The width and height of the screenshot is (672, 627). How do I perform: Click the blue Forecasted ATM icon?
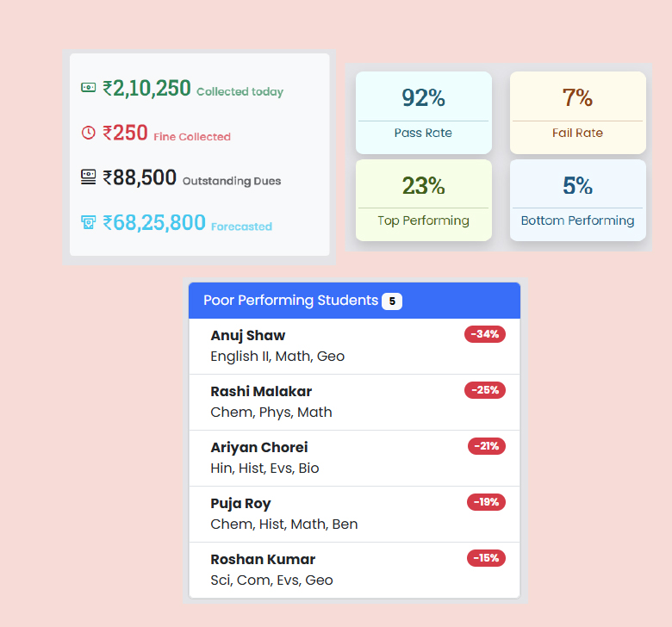pos(88,222)
